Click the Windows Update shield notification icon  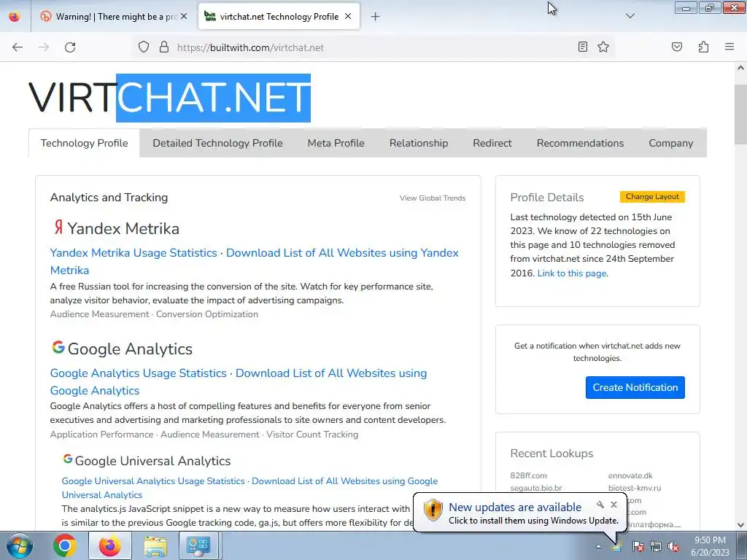pyautogui.click(x=433, y=510)
